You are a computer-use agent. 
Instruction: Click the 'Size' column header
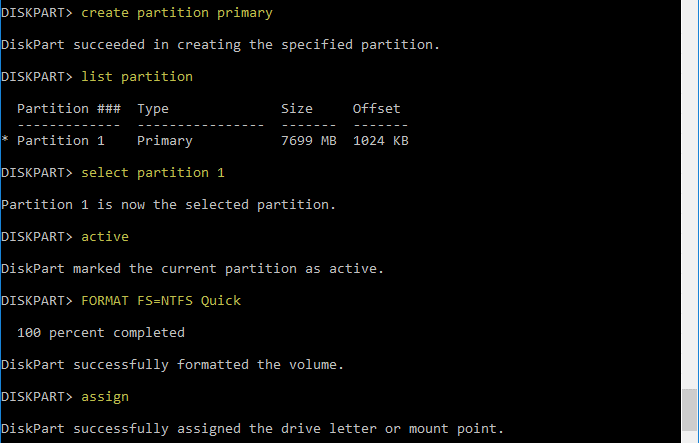(x=296, y=108)
